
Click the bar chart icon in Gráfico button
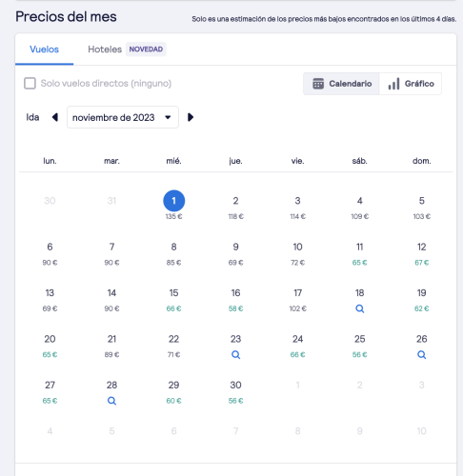click(393, 84)
